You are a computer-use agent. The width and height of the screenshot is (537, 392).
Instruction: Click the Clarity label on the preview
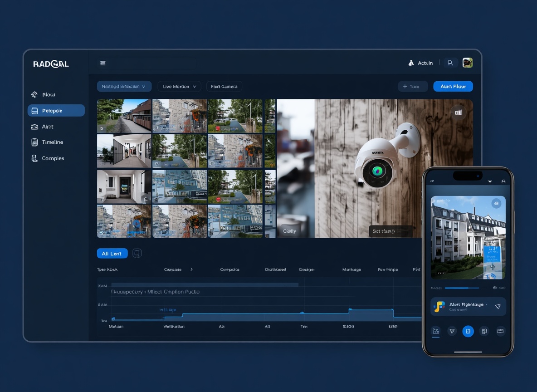click(x=289, y=231)
